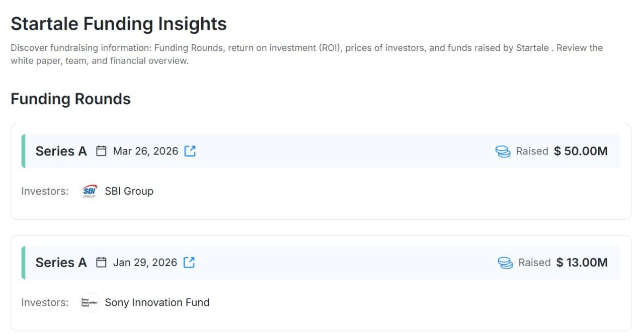
Task: Click the Series A label of the Sony round
Action: (x=61, y=263)
